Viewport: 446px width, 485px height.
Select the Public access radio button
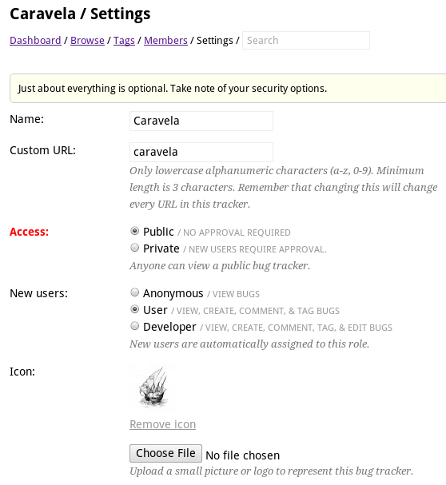tap(135, 231)
